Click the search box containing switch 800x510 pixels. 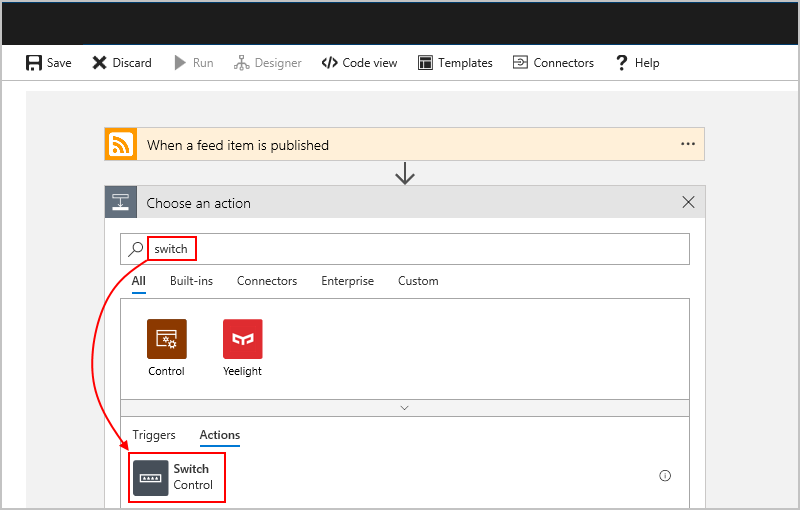[405, 249]
